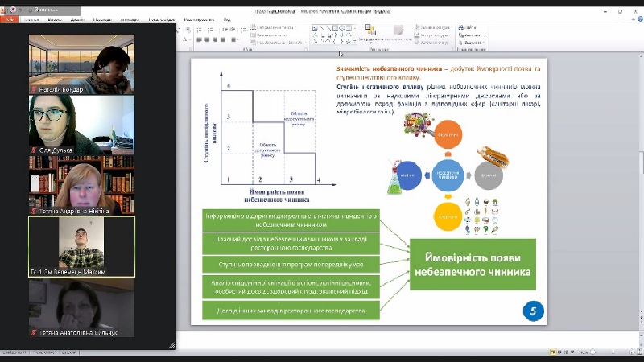Click the bulleted list button
The width and height of the screenshot is (644, 362).
click(199, 30)
